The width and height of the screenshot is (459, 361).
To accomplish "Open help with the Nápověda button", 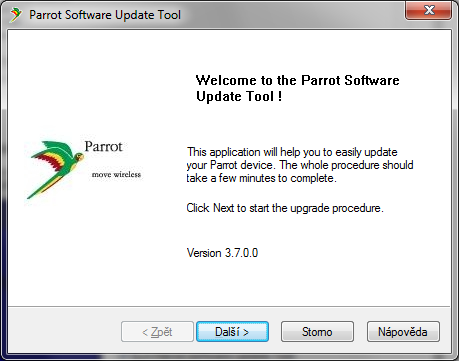I will point(403,331).
